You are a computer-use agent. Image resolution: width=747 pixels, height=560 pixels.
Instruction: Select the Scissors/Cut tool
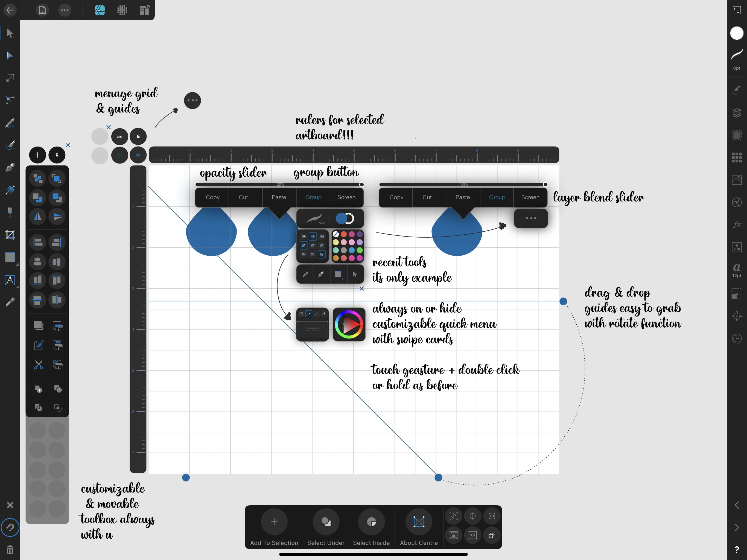tap(38, 366)
